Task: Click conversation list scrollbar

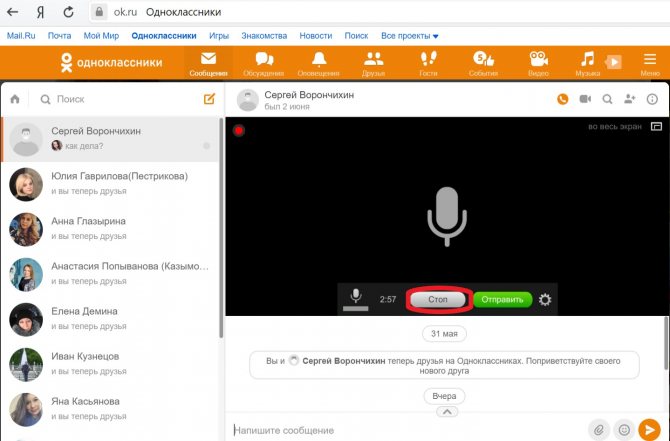Action: [221, 228]
